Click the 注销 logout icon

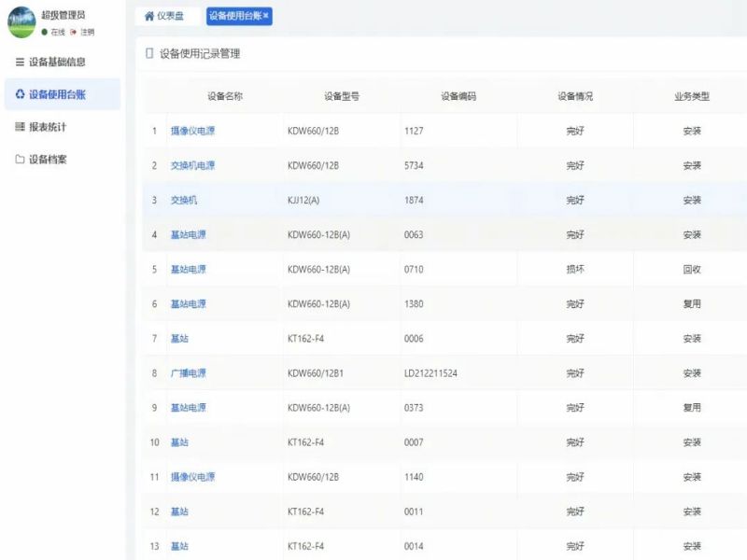(73, 32)
